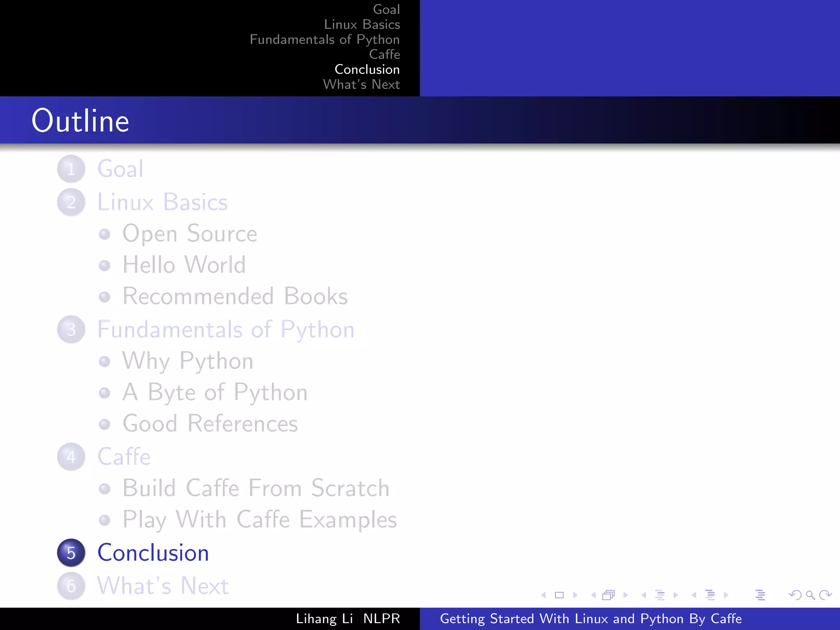The width and height of the screenshot is (840, 630).
Task: Click the go forward curved arrow
Action: [x=825, y=595]
